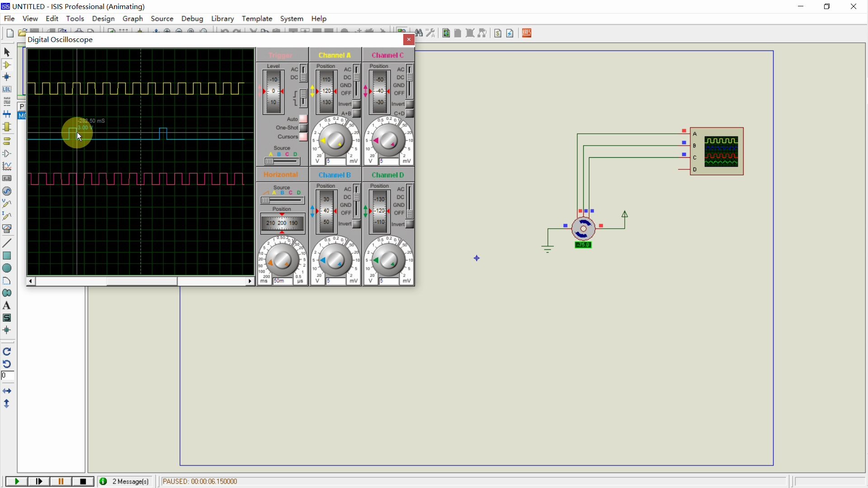Pause the running simulation
The width and height of the screenshot is (868, 488).
pyautogui.click(x=61, y=482)
